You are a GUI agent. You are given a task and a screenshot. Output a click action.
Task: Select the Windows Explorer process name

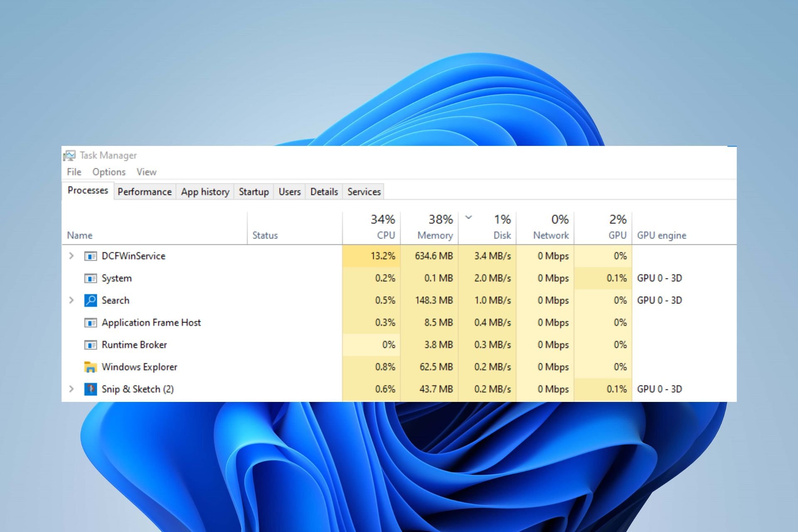pyautogui.click(x=139, y=367)
